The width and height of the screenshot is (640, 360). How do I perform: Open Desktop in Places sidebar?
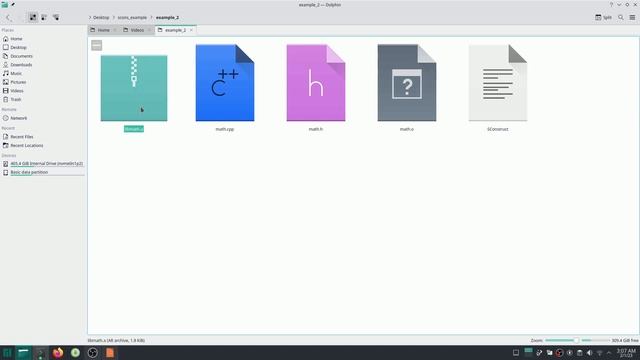(43, 47)
